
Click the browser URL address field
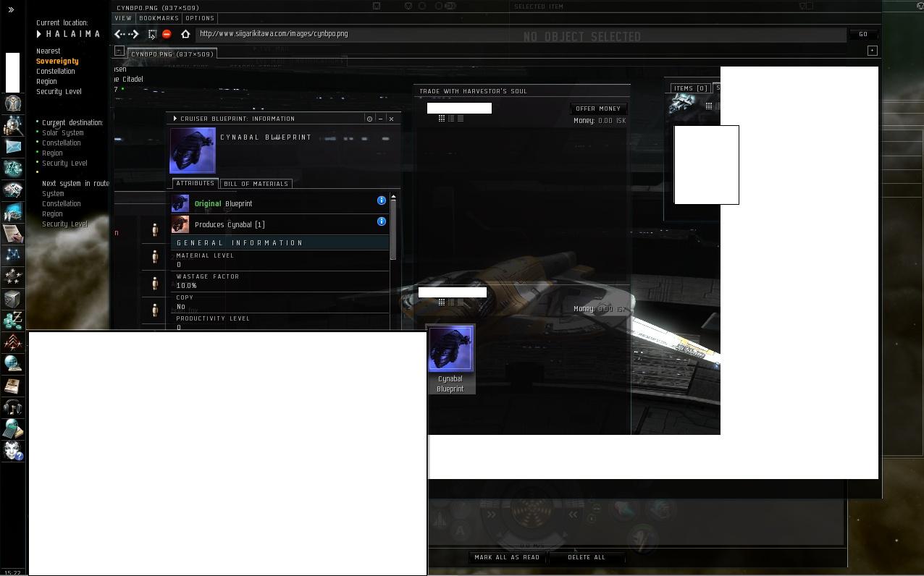pyautogui.click(x=520, y=34)
